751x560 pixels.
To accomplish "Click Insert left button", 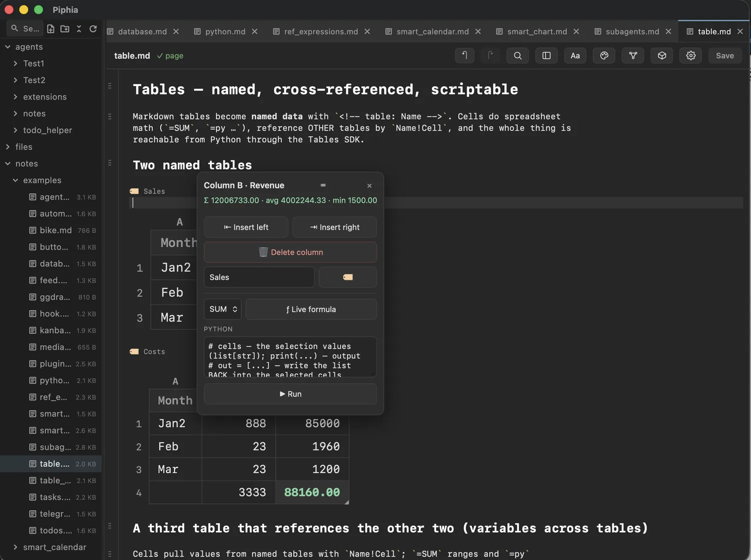I will [x=246, y=227].
